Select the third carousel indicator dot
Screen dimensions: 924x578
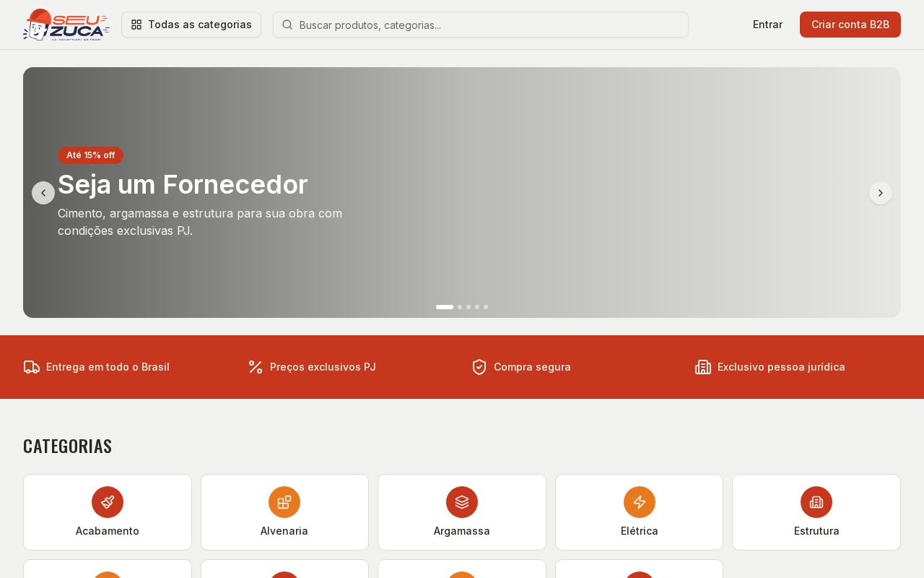point(468,307)
